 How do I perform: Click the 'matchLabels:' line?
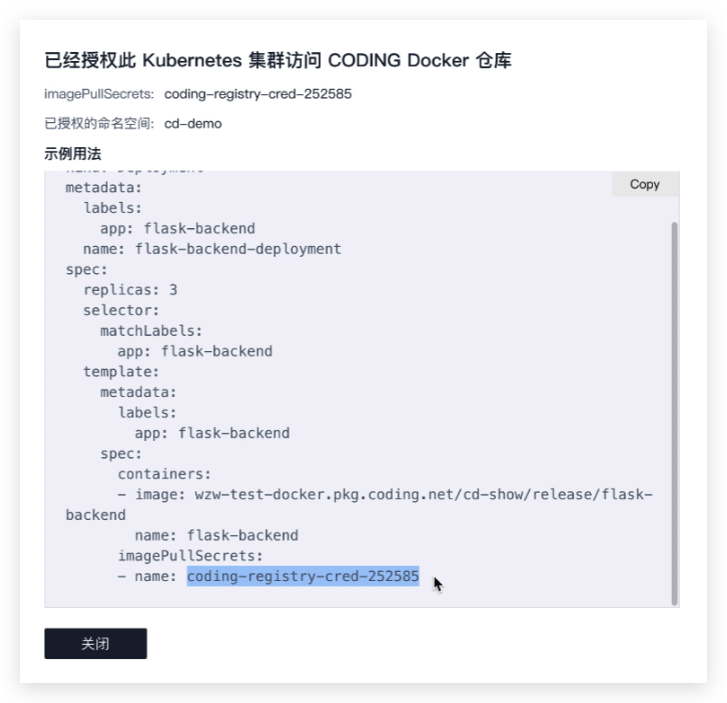coord(151,331)
